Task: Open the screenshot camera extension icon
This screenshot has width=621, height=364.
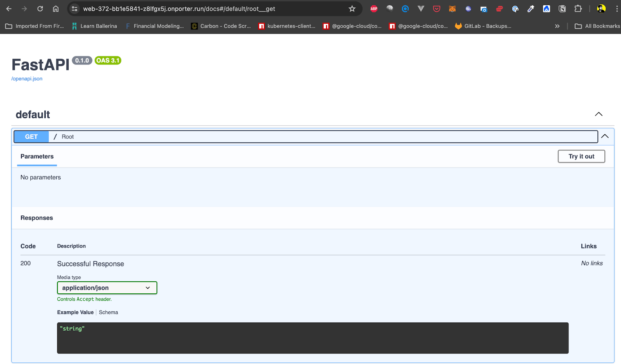Action: [x=484, y=9]
